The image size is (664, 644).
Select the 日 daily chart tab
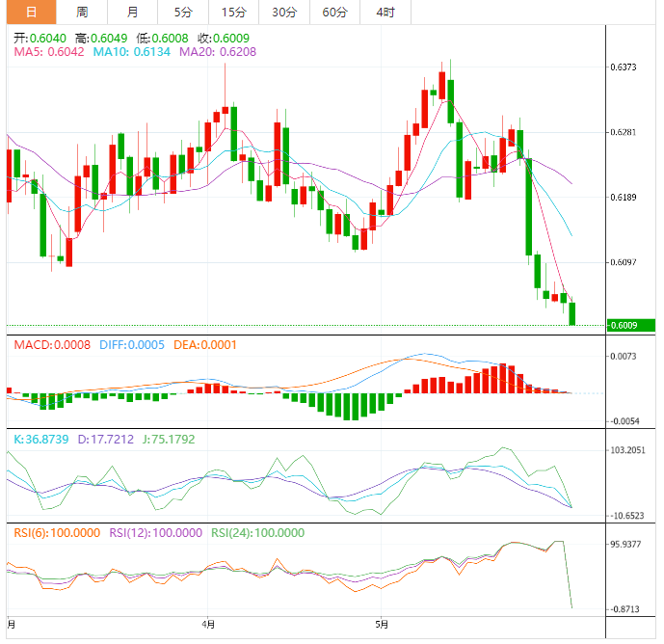coord(31,13)
